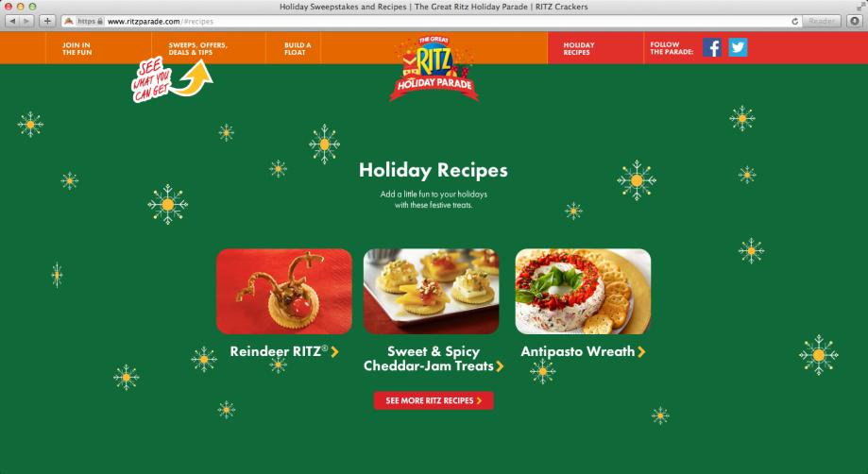Screen dimensions: 868x474
Task: Click the chevron after Cheddar-Jam Treats
Action: (x=500, y=366)
